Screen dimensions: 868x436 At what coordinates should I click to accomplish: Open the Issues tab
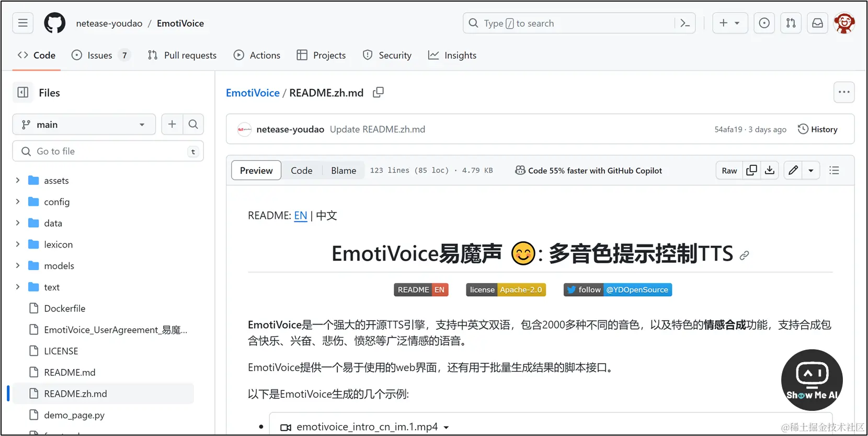click(x=101, y=55)
